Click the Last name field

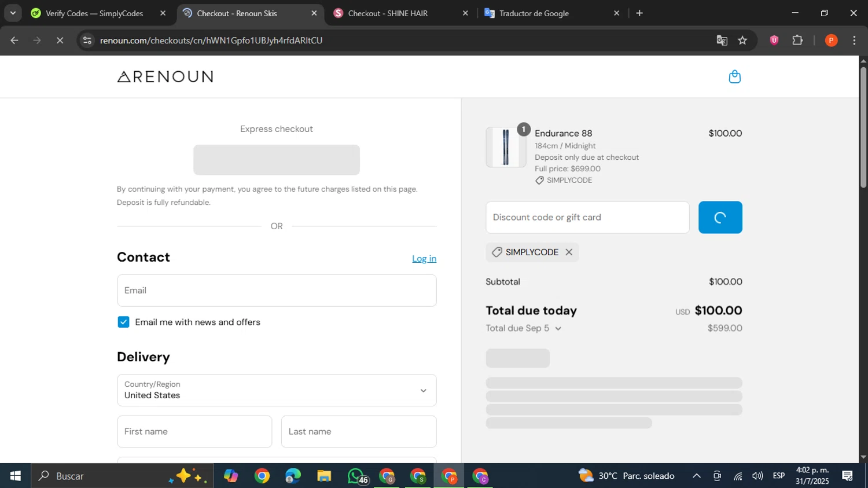(359, 431)
